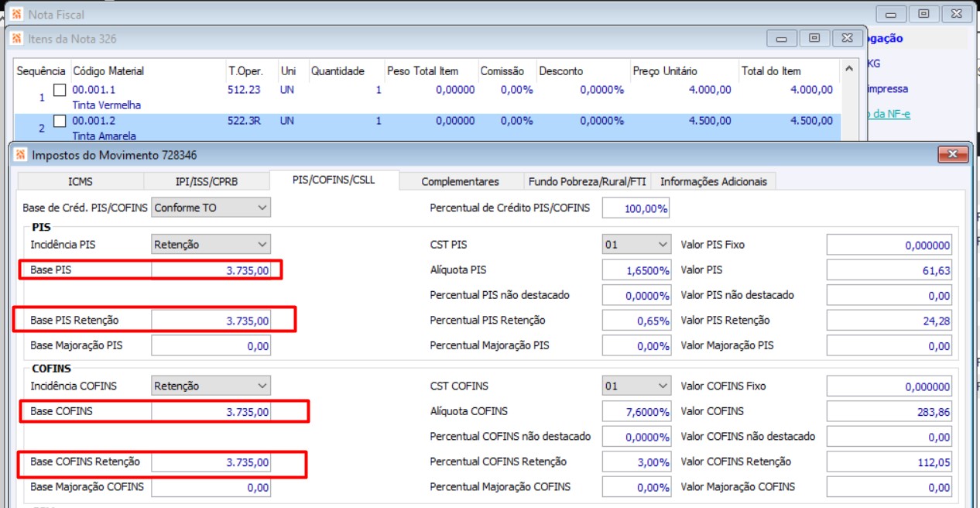Click the Itens da Nota 326 window icon
Viewport: 980px width, 508px height.
[16, 38]
